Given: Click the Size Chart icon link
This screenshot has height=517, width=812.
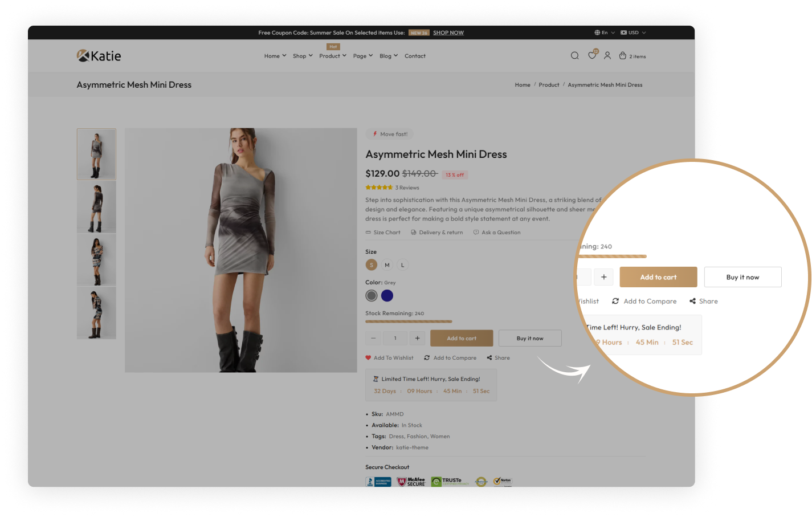Looking at the screenshot, I should point(383,233).
